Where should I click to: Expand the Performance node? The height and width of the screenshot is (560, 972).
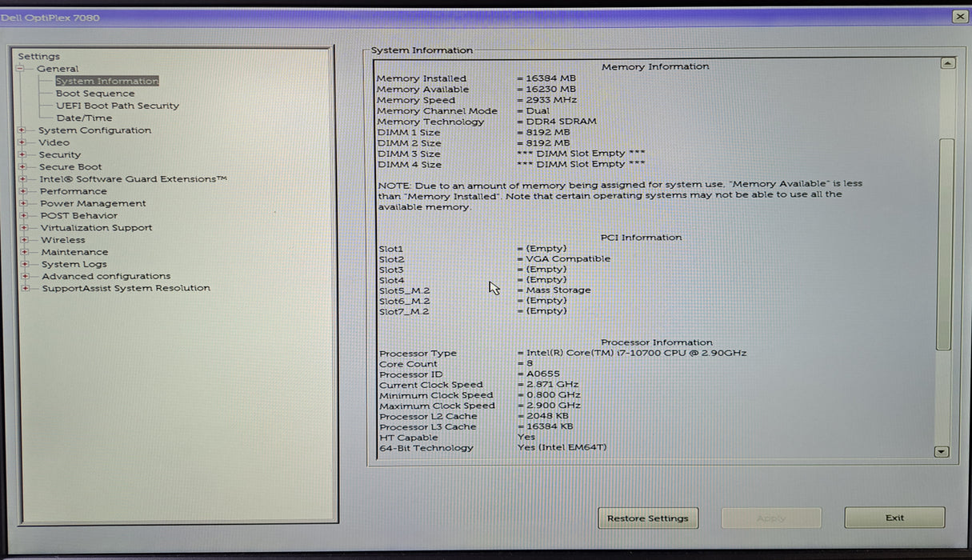click(x=23, y=191)
